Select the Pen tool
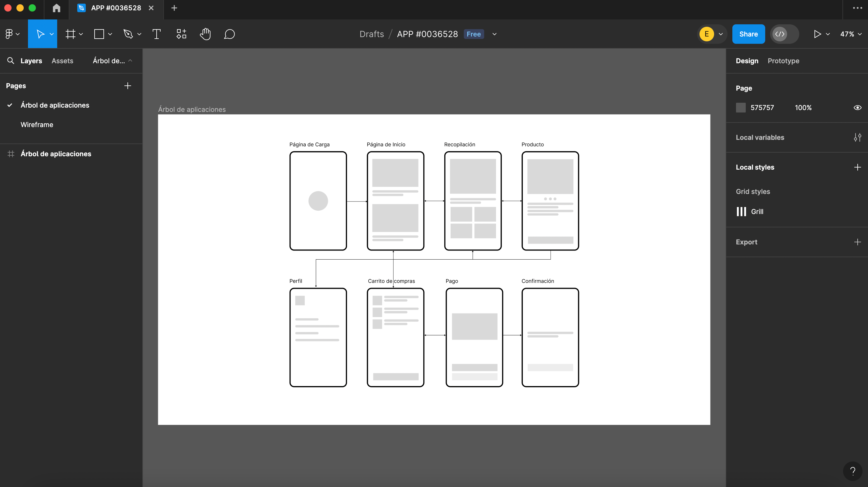 tap(128, 34)
